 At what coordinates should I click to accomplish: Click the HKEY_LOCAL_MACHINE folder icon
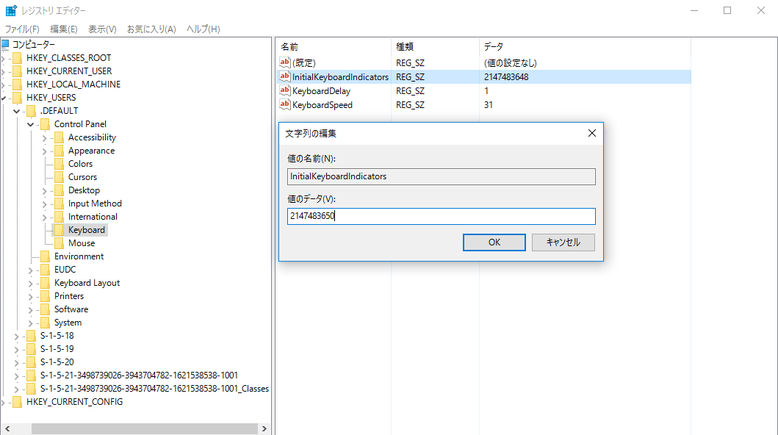[x=17, y=84]
